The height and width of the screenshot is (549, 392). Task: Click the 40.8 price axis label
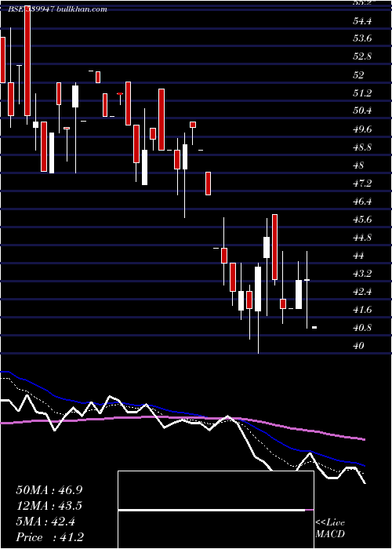[x=362, y=328]
